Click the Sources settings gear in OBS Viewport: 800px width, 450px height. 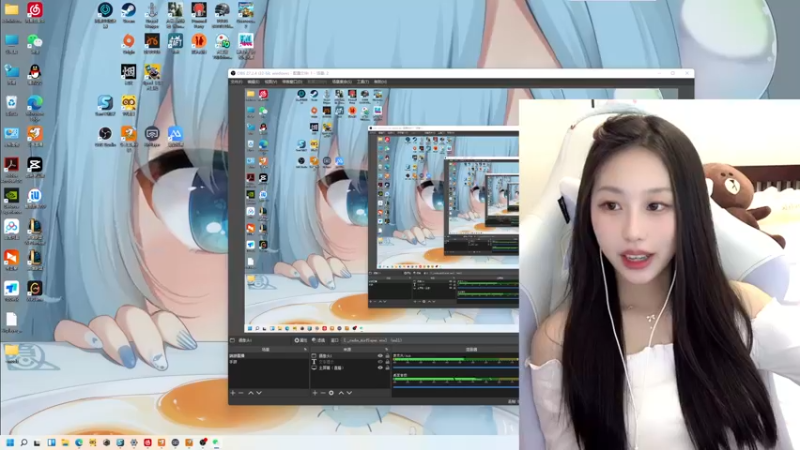coord(331,393)
